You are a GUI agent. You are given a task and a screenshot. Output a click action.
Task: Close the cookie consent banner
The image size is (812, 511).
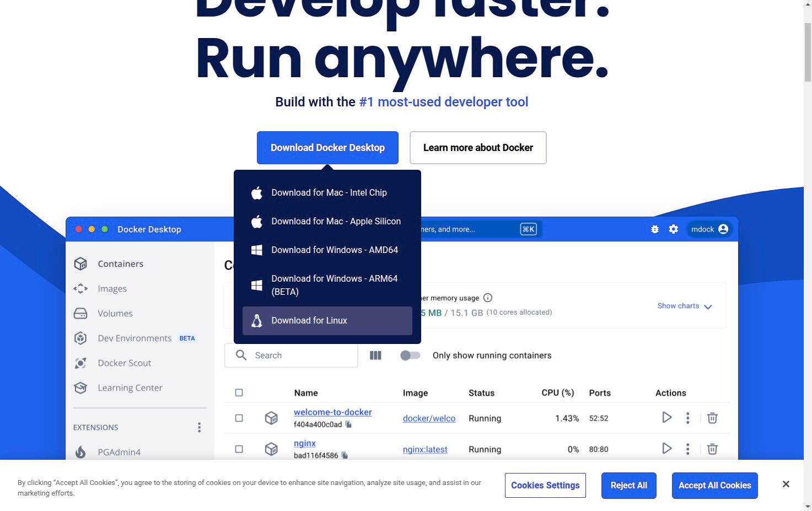tap(786, 484)
